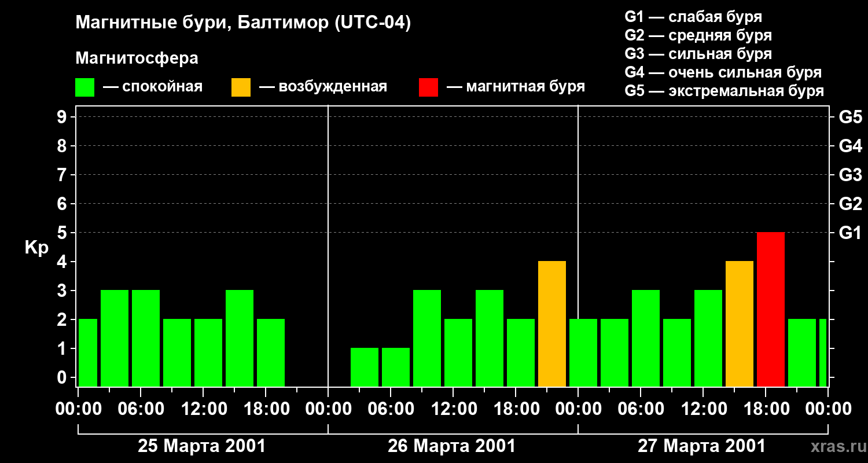Click '12:00' time label above 26 Марта
Image resolution: width=868 pixels, height=463 pixels.
pos(453,409)
